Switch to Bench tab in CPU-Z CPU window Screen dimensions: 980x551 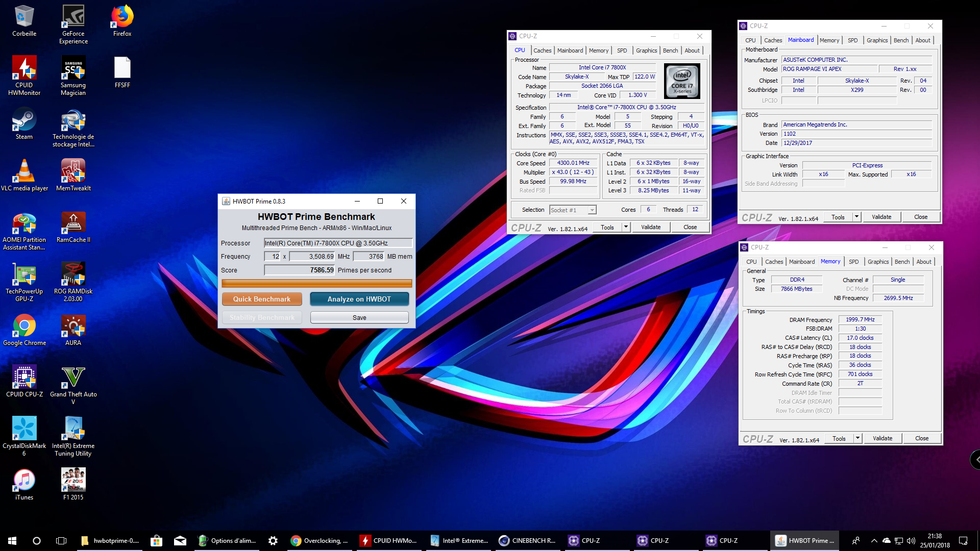click(x=670, y=51)
